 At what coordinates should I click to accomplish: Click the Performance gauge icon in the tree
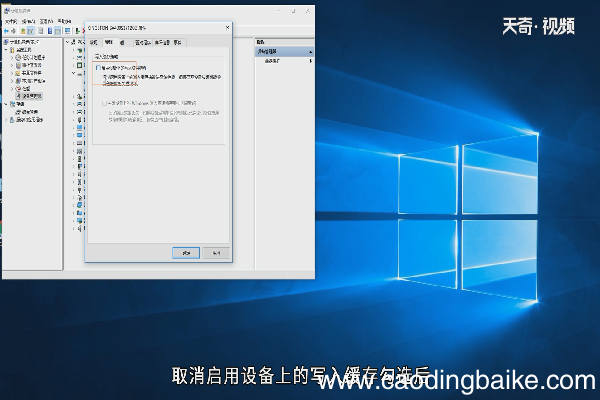[18, 88]
